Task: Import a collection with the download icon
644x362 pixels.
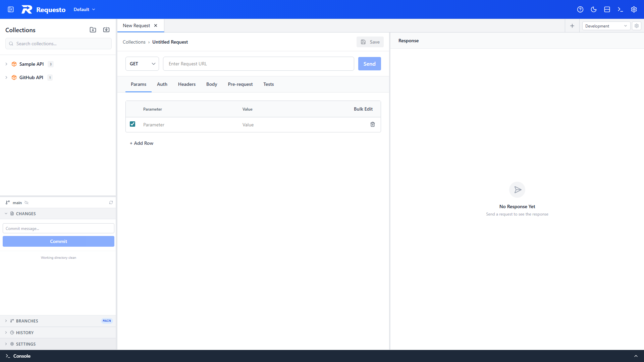Action: click(x=106, y=30)
